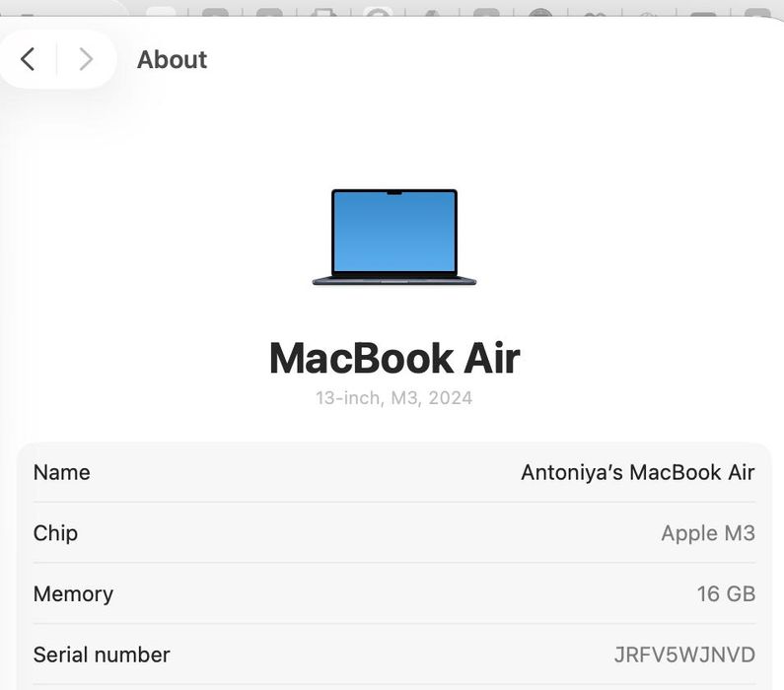Go back with the left chevron
784x690 pixels.
click(28, 59)
